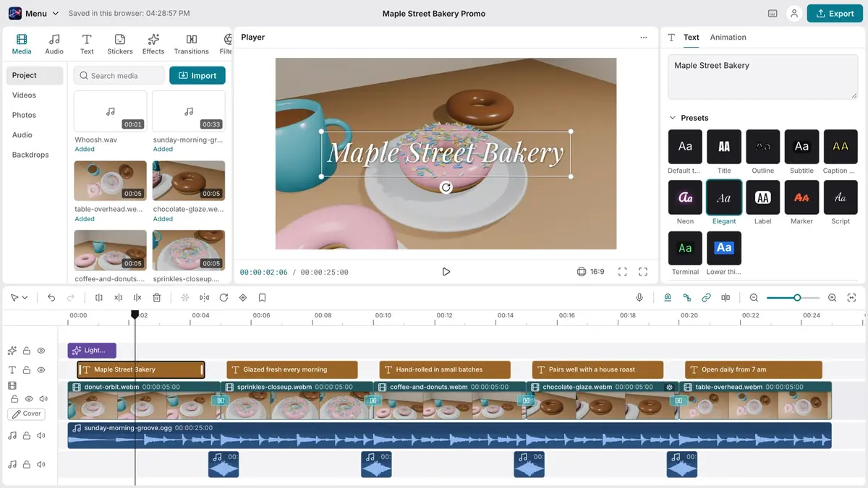The height and width of the screenshot is (488, 868).
Task: Click the Export button
Action: [x=835, y=13]
